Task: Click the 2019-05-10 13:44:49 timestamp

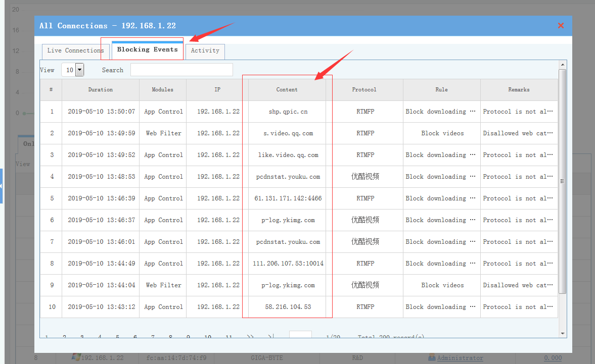Action: (x=101, y=264)
